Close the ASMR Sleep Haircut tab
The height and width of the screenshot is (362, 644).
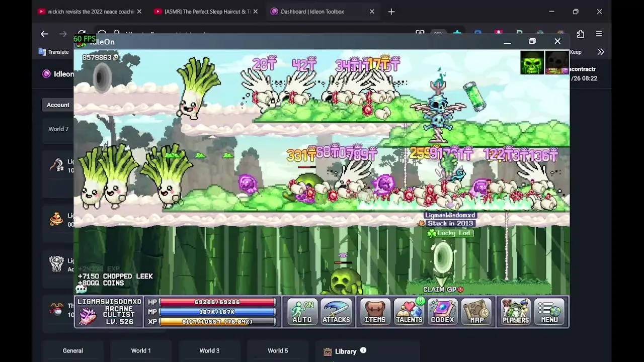[256, 12]
